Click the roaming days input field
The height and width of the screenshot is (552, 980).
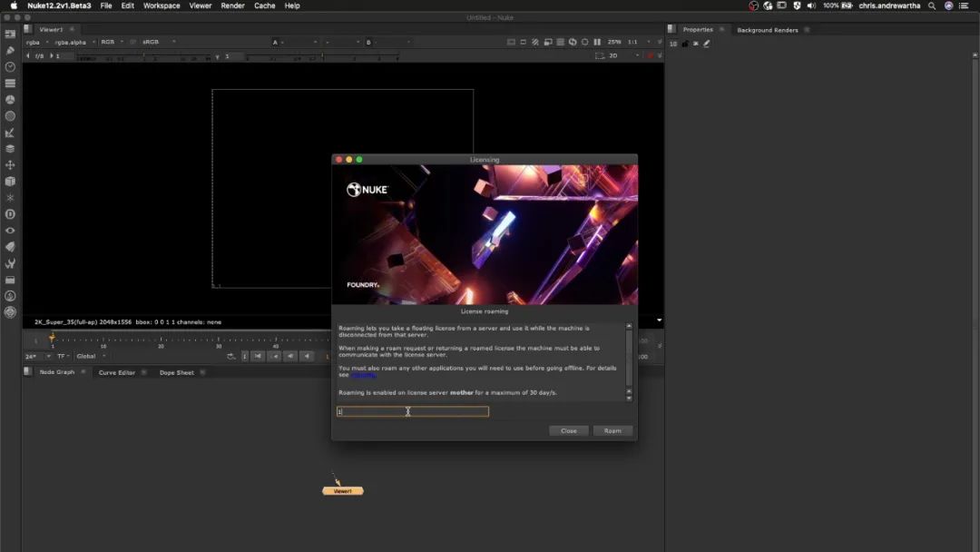tap(413, 411)
